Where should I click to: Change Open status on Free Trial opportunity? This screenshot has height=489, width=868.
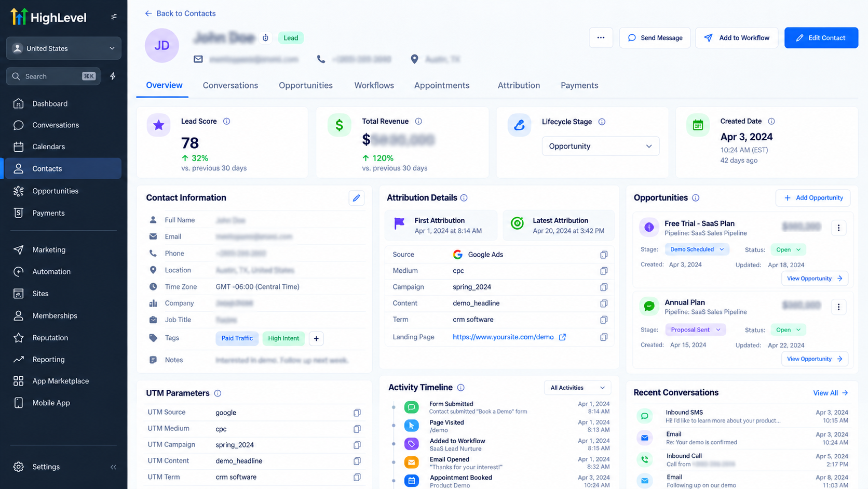pyautogui.click(x=788, y=249)
